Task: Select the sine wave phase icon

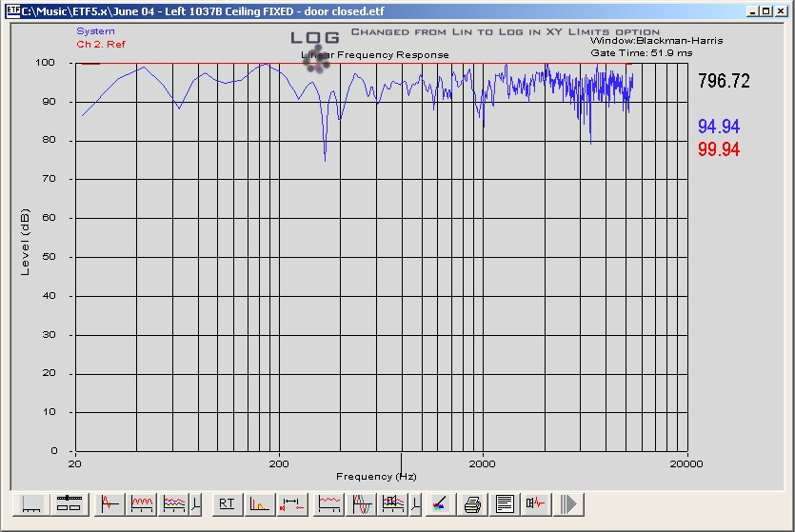Action: click(363, 503)
